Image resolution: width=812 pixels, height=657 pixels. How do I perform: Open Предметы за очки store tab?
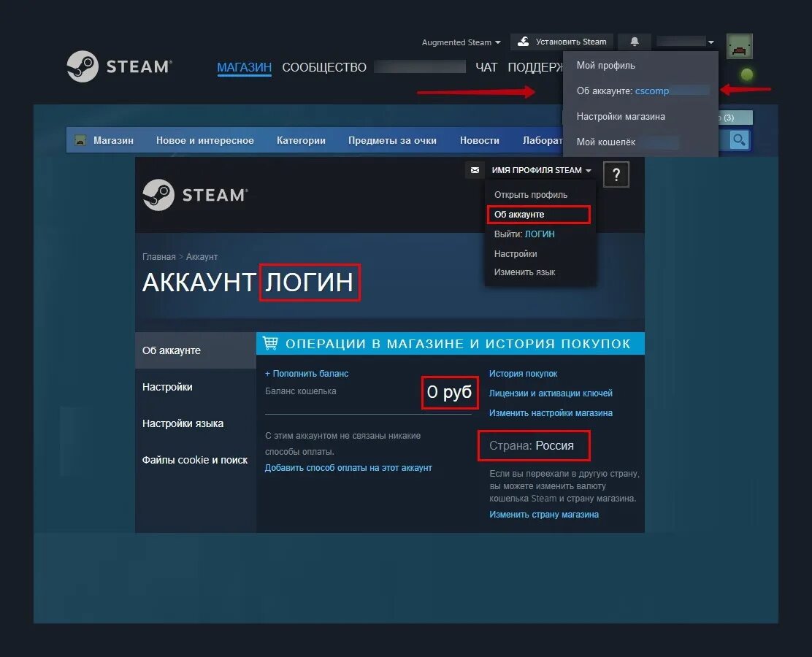[x=392, y=140]
